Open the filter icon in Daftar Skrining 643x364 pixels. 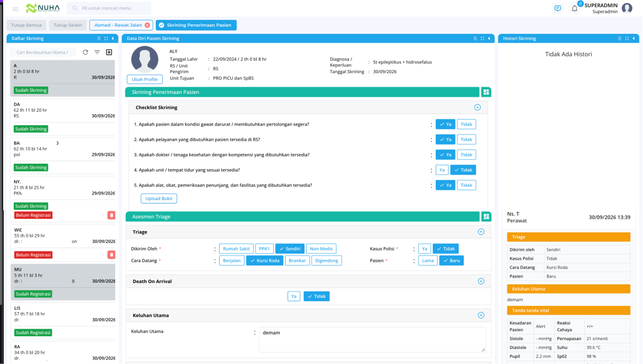tap(97, 52)
